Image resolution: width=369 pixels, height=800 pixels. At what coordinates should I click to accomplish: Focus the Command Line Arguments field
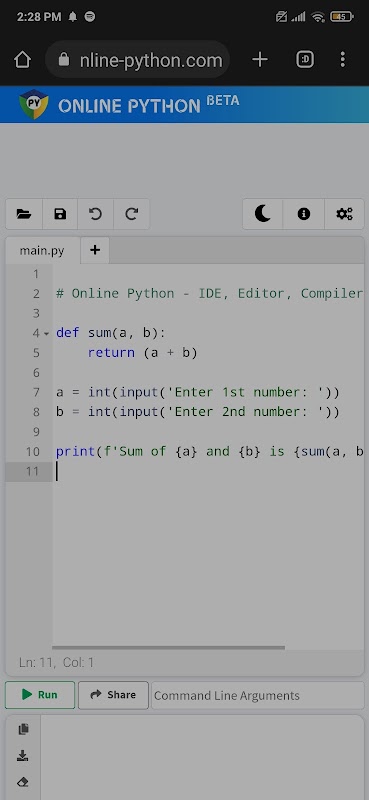(x=258, y=695)
